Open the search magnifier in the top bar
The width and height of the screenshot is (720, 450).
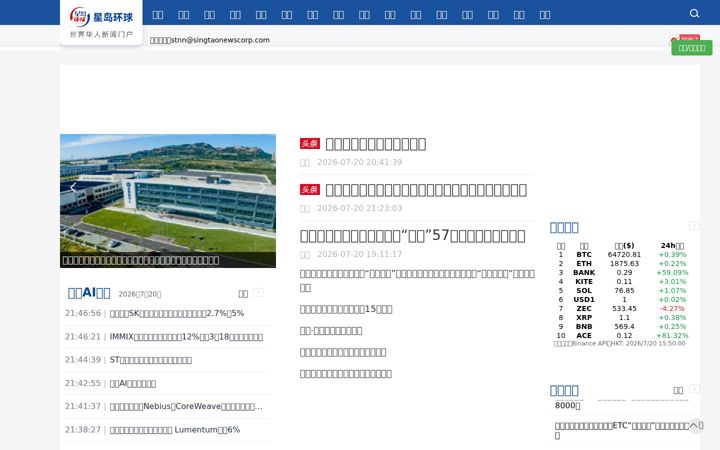click(x=694, y=13)
